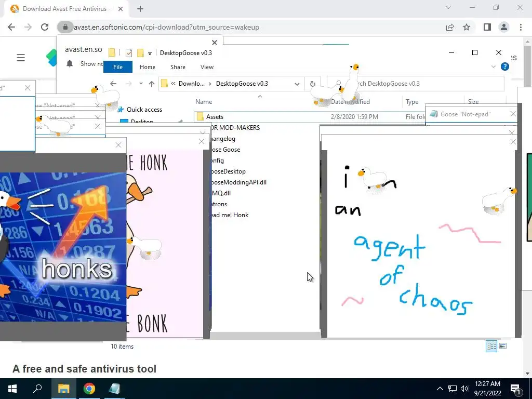
Task: Click the notification bell icon
Action: [x=70, y=63]
